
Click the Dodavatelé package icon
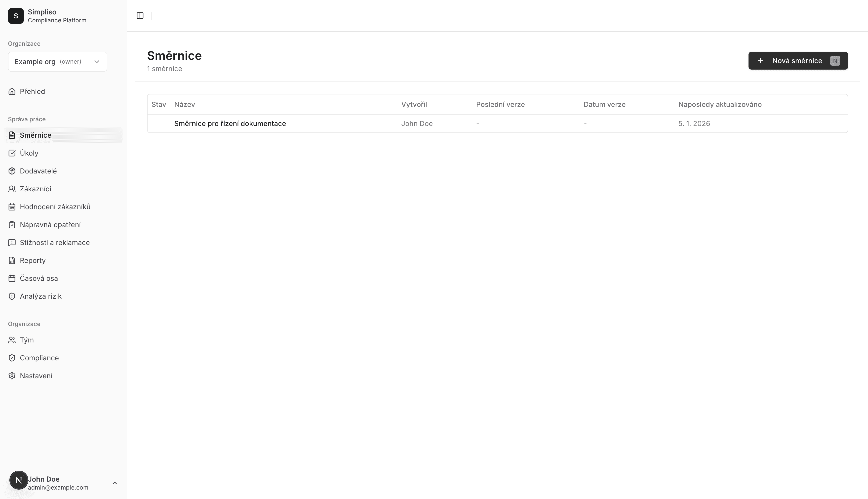[12, 171]
